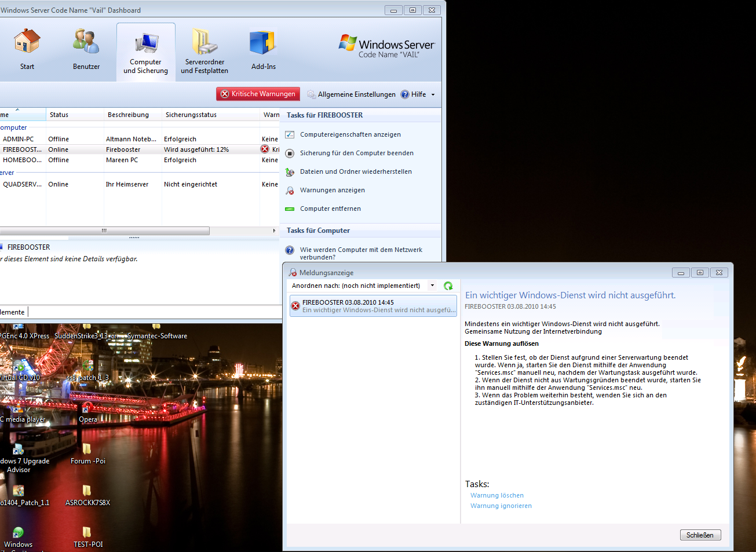The width and height of the screenshot is (756, 552).
Task: Click 'Nicht eingerichtet' backup status cell
Action: (191, 184)
